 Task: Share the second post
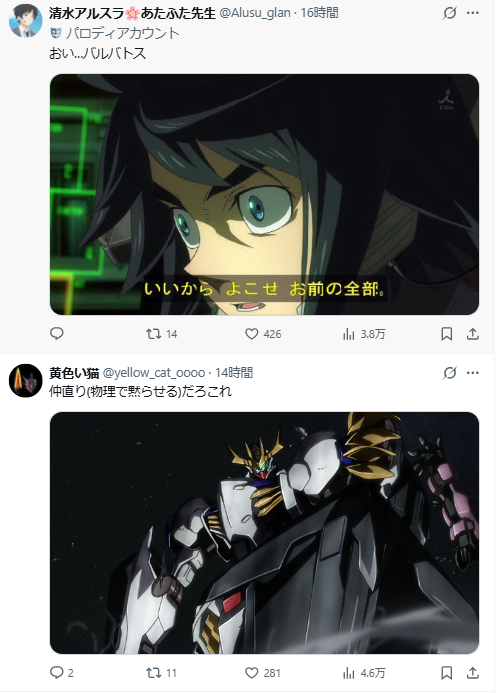(473, 673)
